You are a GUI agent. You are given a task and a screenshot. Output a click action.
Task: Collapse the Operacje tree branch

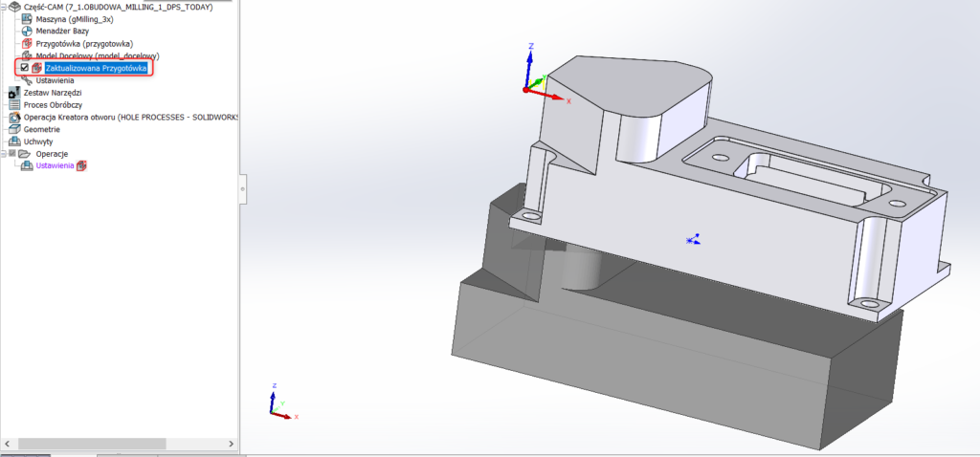tap(4, 154)
